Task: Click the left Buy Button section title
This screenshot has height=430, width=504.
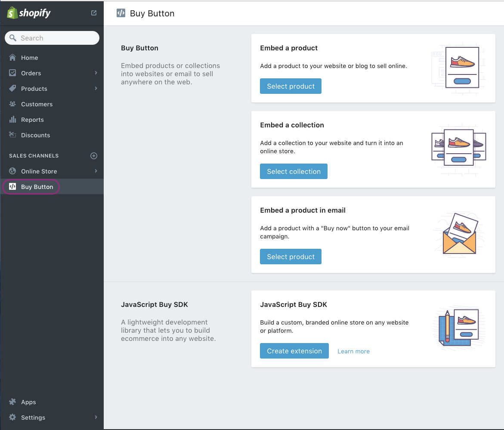Action: pyautogui.click(x=139, y=48)
